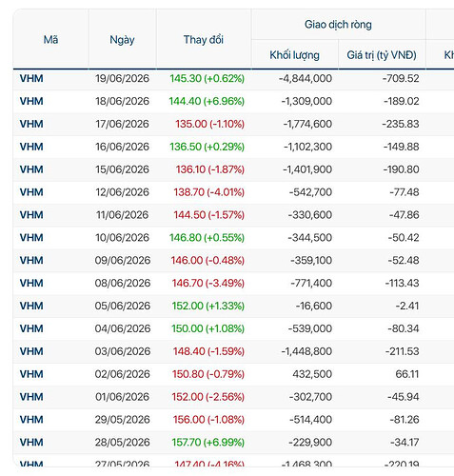This screenshot has width=454, height=476.
Task: Click net value 66.11
Action: pos(407,374)
